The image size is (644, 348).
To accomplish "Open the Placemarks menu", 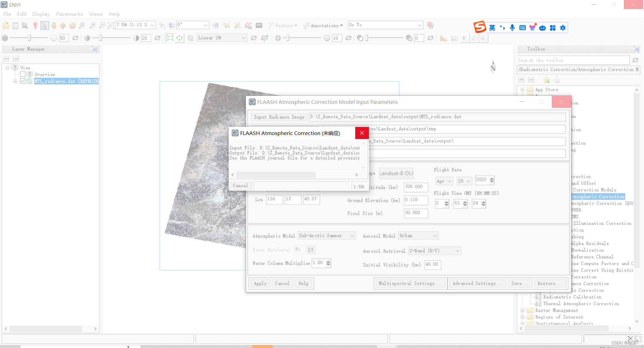I will [x=69, y=14].
